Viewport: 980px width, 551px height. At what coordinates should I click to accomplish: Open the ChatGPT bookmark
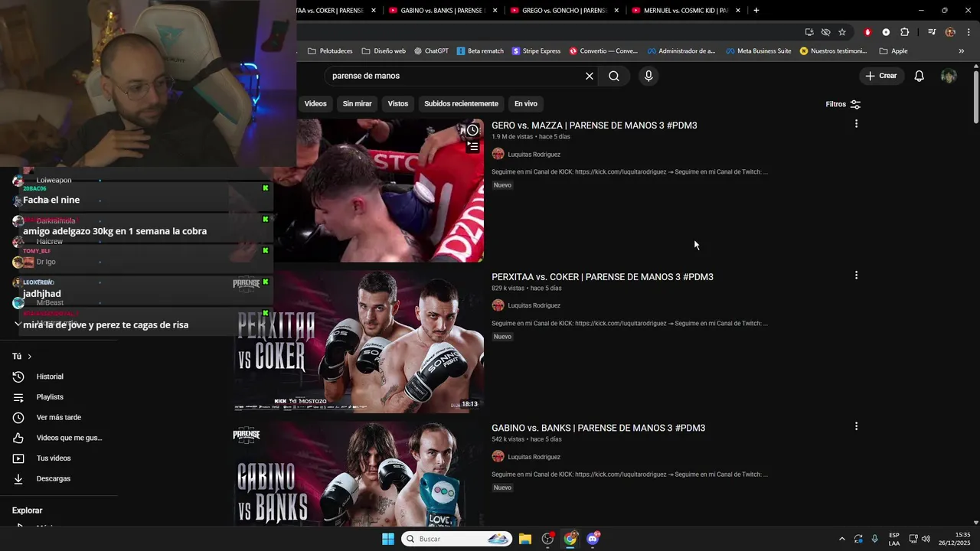(x=431, y=51)
